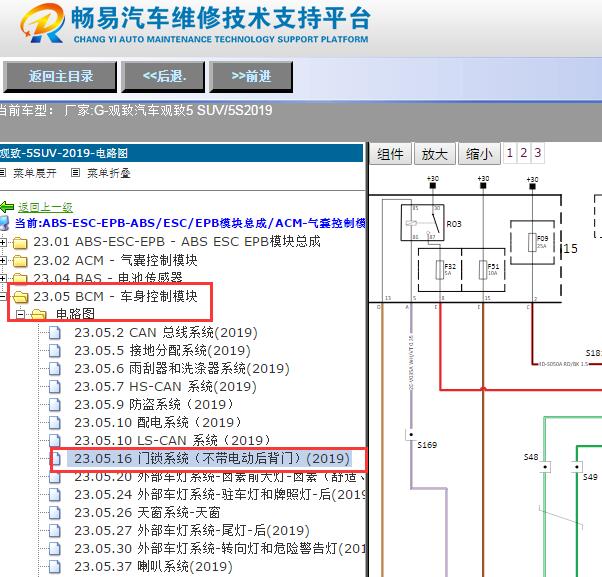Click document icon for 23.05.10 配电系统
The height and width of the screenshot is (577, 602).
[x=55, y=423]
